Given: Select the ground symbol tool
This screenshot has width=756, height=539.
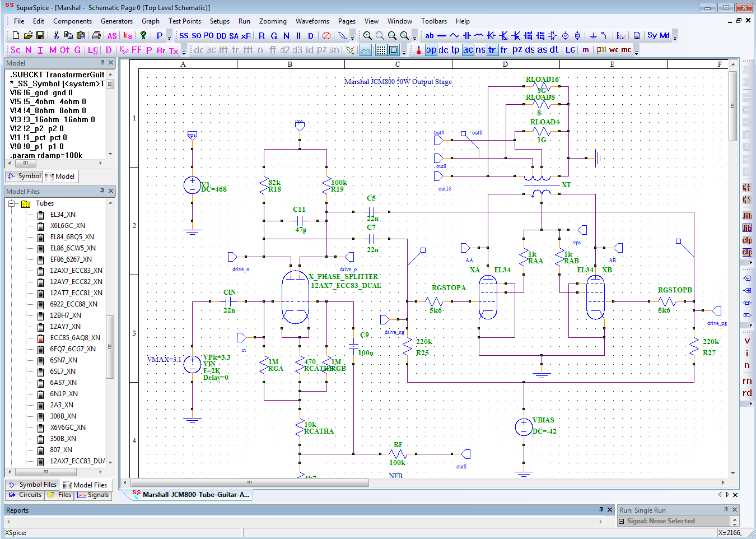Looking at the screenshot, I should click(x=593, y=35).
